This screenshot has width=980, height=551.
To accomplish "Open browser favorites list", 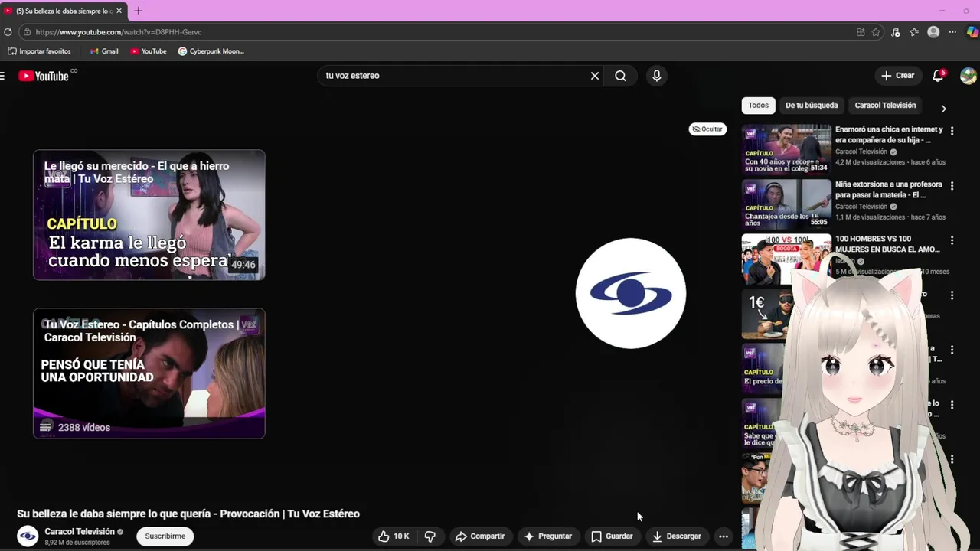I will pos(914,32).
